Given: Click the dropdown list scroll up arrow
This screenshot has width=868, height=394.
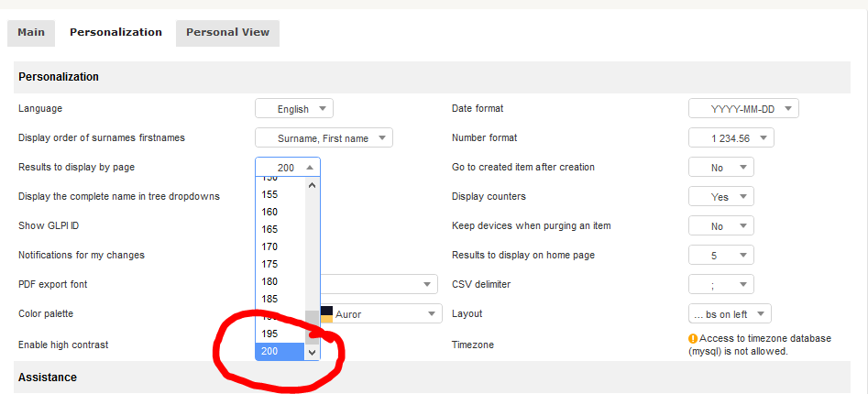Looking at the screenshot, I should click(312, 185).
